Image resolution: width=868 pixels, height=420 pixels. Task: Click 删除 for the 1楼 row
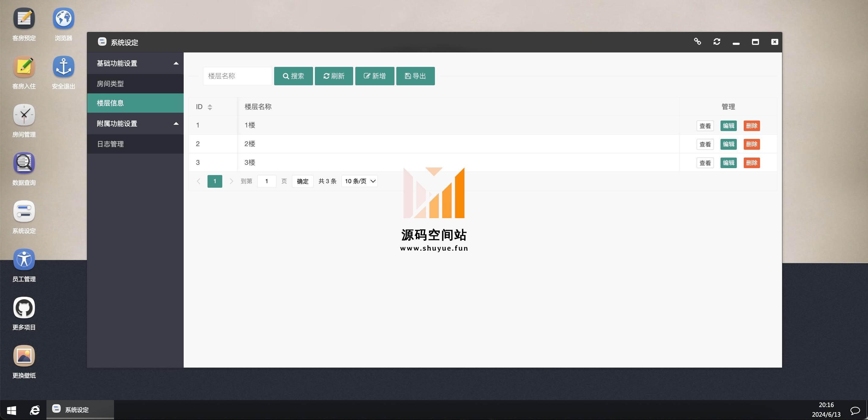coord(752,126)
